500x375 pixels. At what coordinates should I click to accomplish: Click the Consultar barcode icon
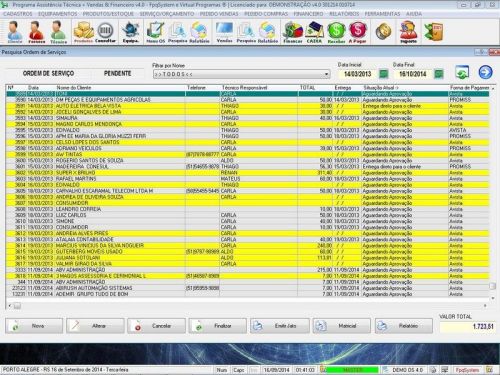point(105,32)
